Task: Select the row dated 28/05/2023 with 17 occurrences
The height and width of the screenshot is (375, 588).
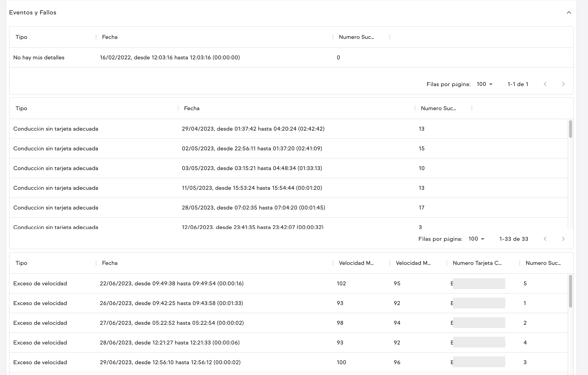Action: (x=253, y=208)
